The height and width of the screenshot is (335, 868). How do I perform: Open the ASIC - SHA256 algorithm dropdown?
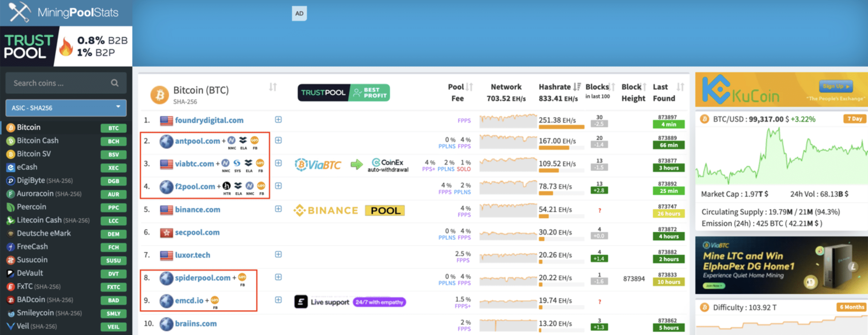[66, 108]
